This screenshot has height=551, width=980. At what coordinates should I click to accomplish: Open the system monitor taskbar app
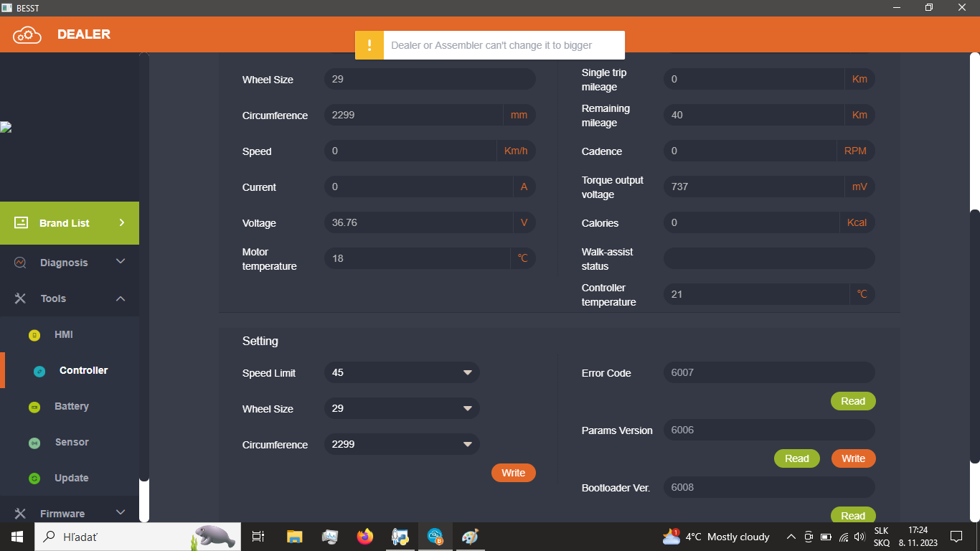pyautogui.click(x=330, y=537)
